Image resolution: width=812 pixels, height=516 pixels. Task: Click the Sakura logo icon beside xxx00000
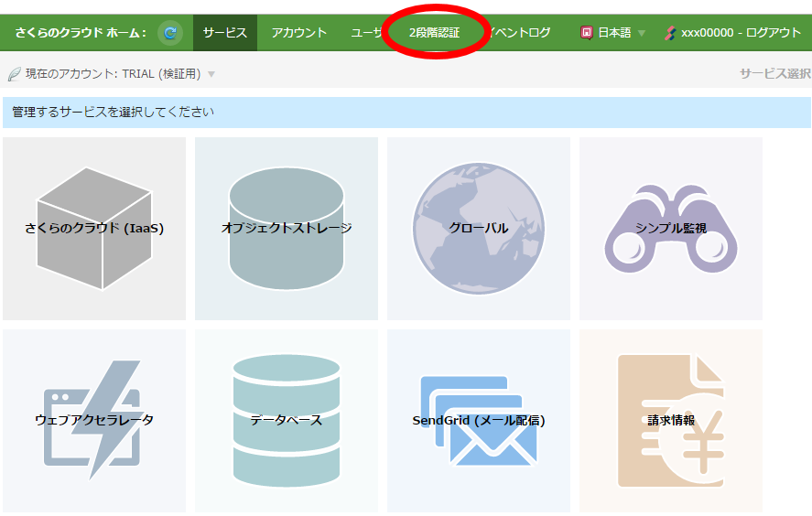click(670, 33)
